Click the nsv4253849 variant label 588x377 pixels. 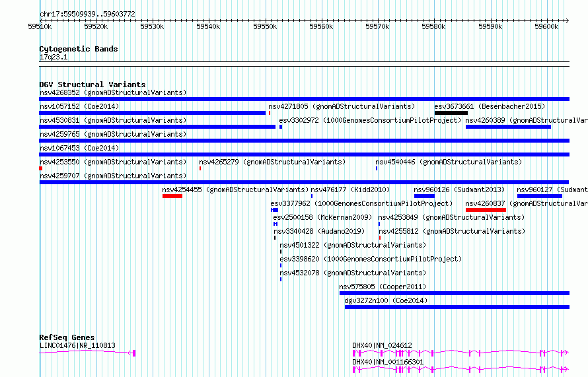[x=451, y=217]
